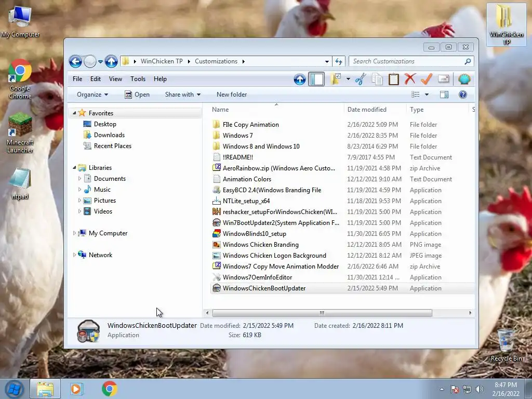Open the Organize dropdown
The image size is (532, 399).
(x=92, y=95)
